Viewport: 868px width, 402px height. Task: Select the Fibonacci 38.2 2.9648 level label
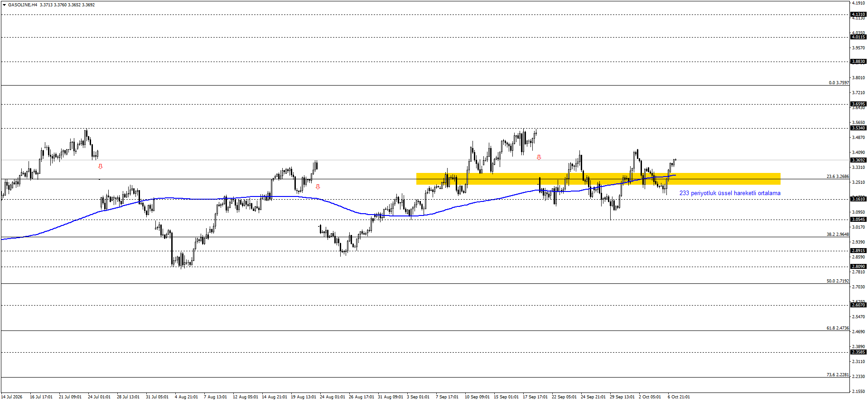838,234
